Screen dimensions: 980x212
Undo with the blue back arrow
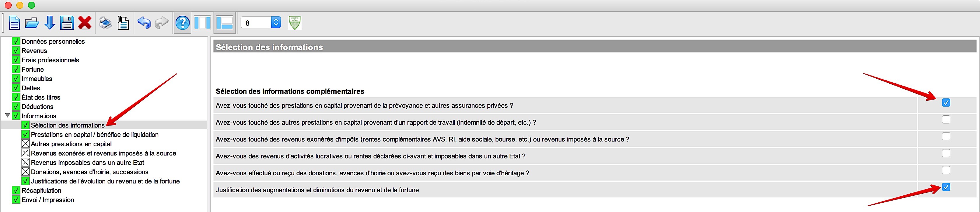[144, 23]
